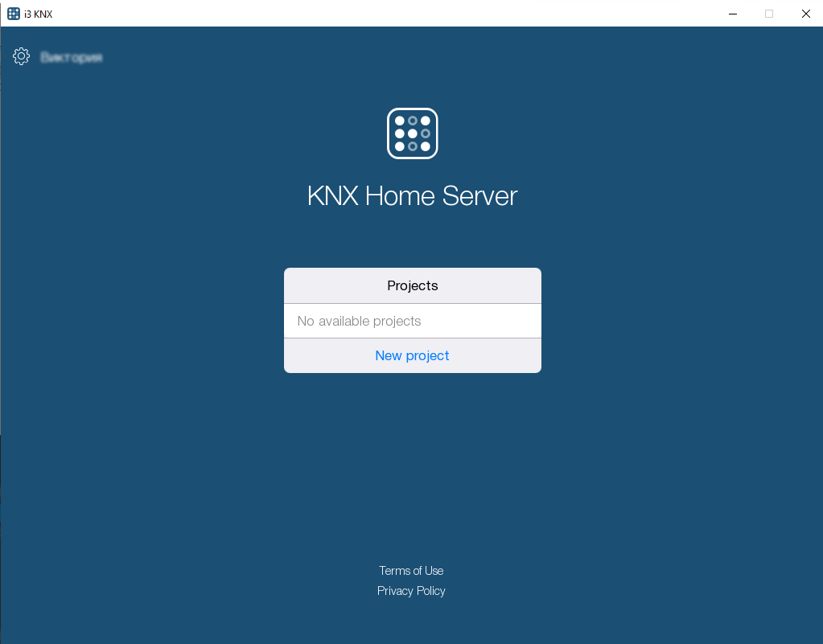This screenshot has width=823, height=644.
Task: View the Privacy Policy
Action: point(411,590)
